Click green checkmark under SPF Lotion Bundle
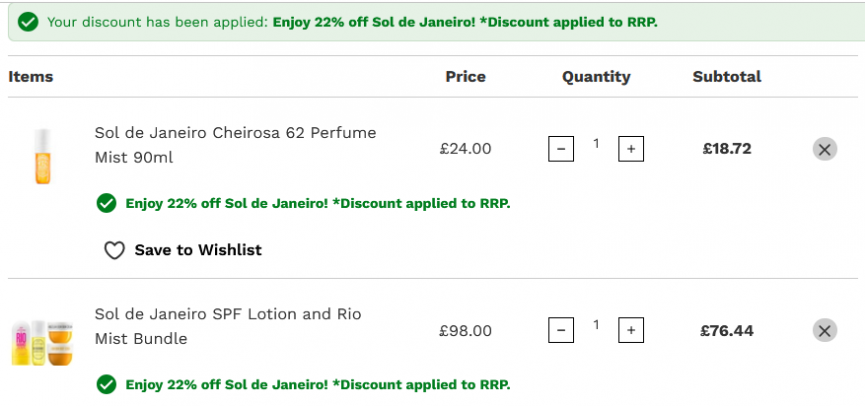Screen dimensions: 865x406 pos(106,384)
